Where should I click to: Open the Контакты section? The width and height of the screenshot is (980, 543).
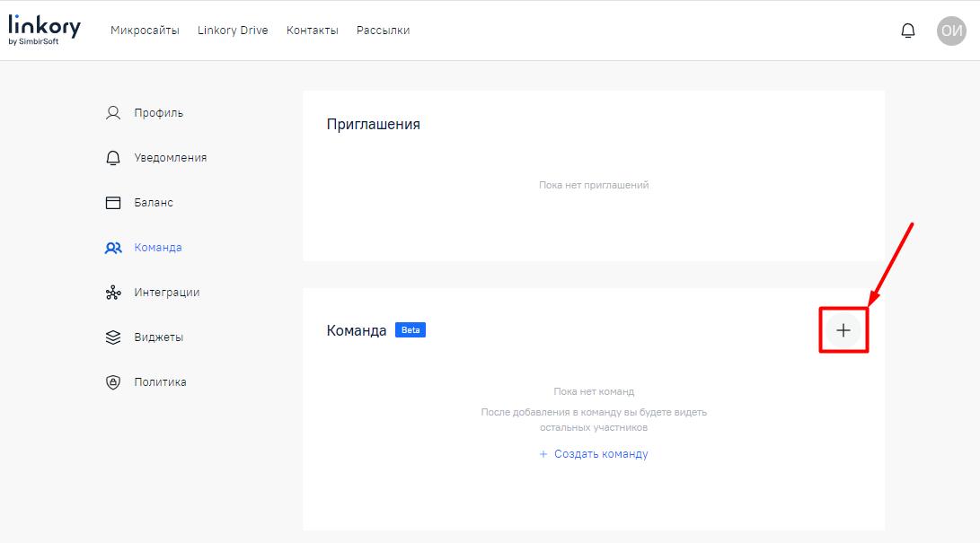tap(313, 30)
